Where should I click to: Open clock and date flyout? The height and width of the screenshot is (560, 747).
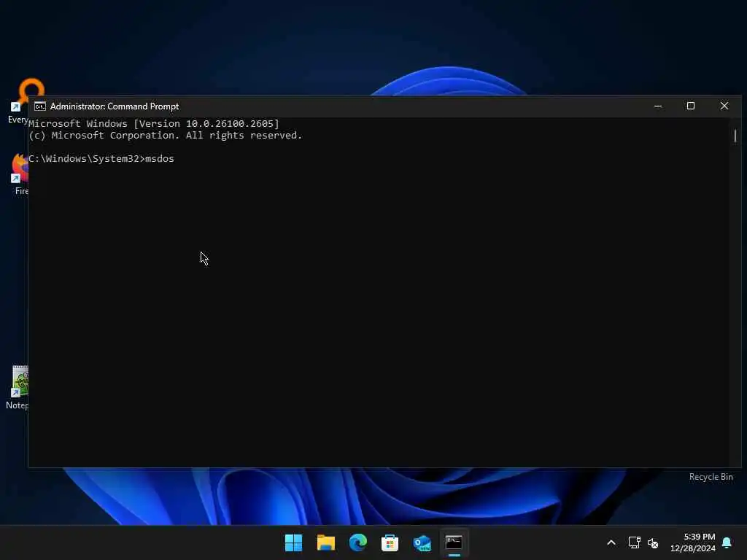pos(693,542)
